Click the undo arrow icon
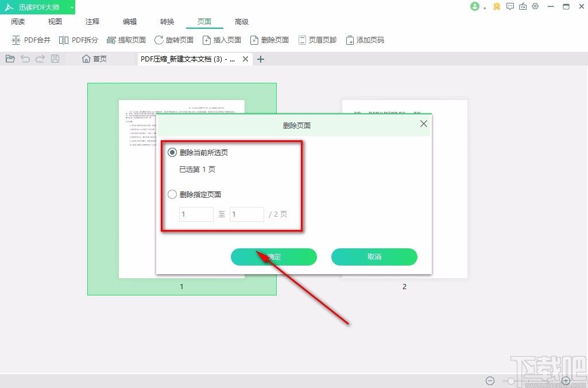The image size is (588, 388). coord(25,58)
